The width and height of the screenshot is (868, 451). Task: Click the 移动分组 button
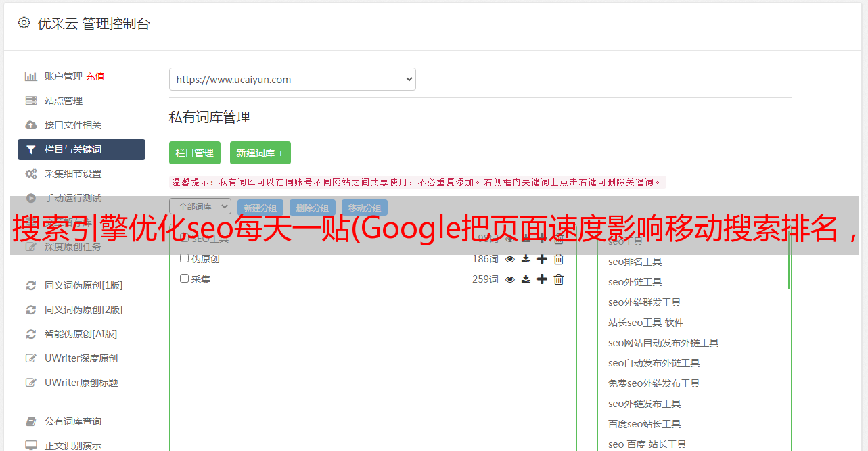[x=365, y=208]
